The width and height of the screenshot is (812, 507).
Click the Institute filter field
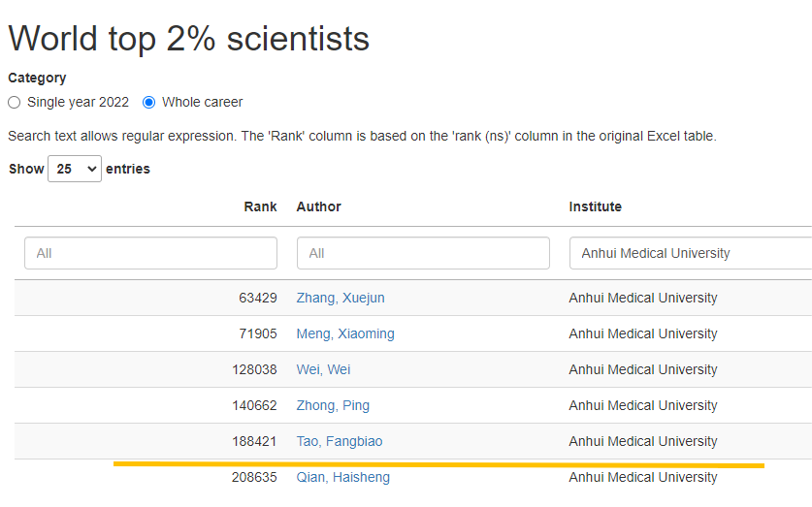(691, 253)
